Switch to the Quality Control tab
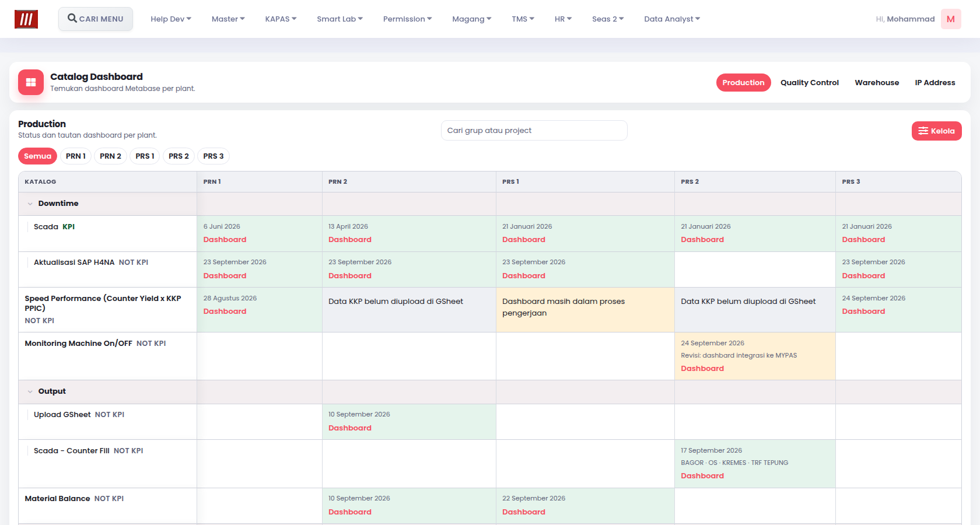Screen dimensions: 980x525 (810, 82)
